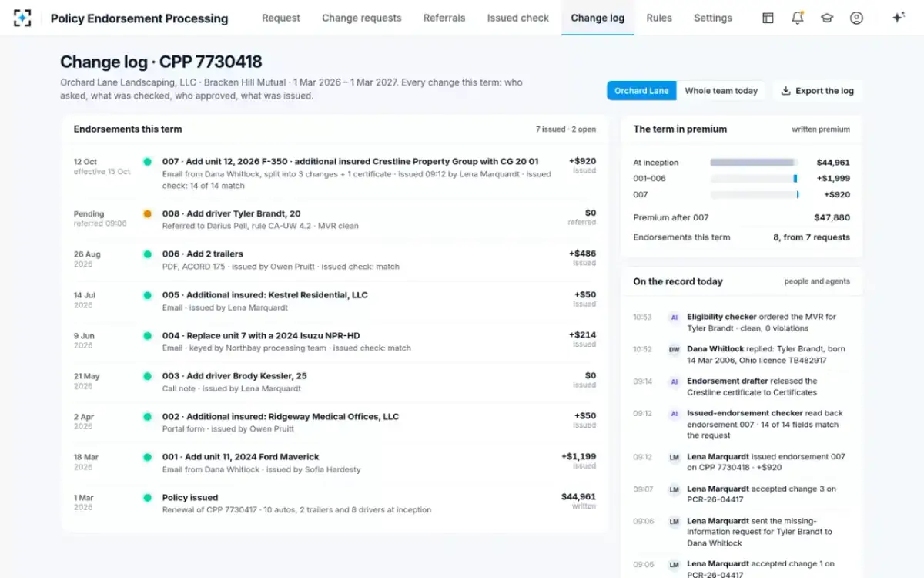Open the Issued check tab
This screenshot has height=578, width=924.
(518, 18)
